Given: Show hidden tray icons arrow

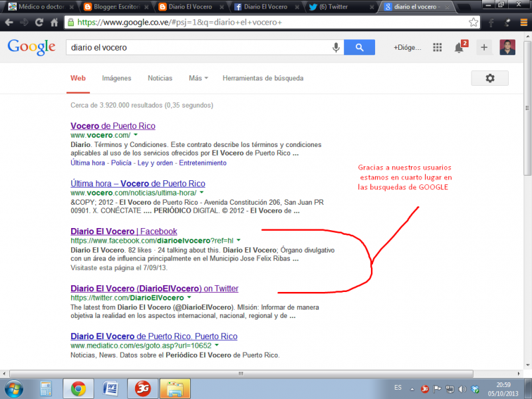Looking at the screenshot, I should coord(412,389).
